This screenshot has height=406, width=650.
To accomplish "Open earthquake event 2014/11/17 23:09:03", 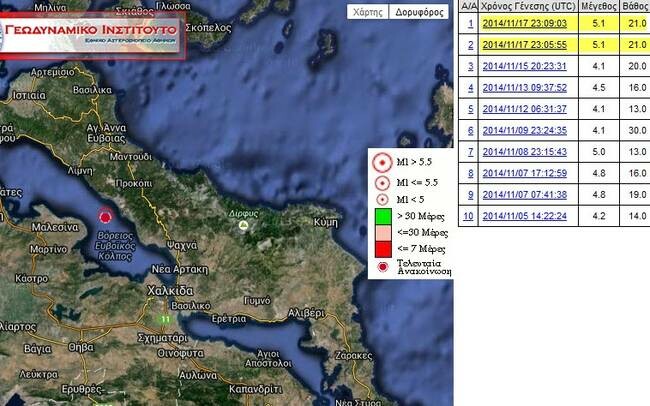I will click(524, 23).
